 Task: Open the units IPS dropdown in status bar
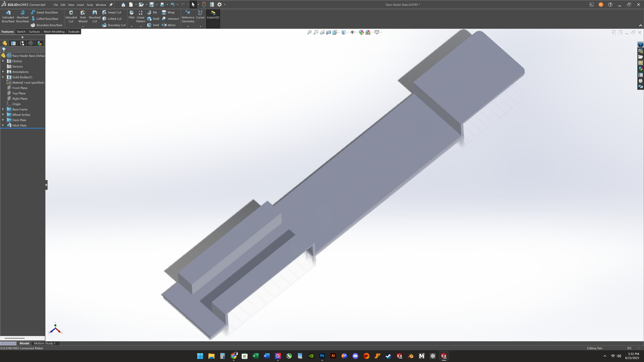pos(638,348)
